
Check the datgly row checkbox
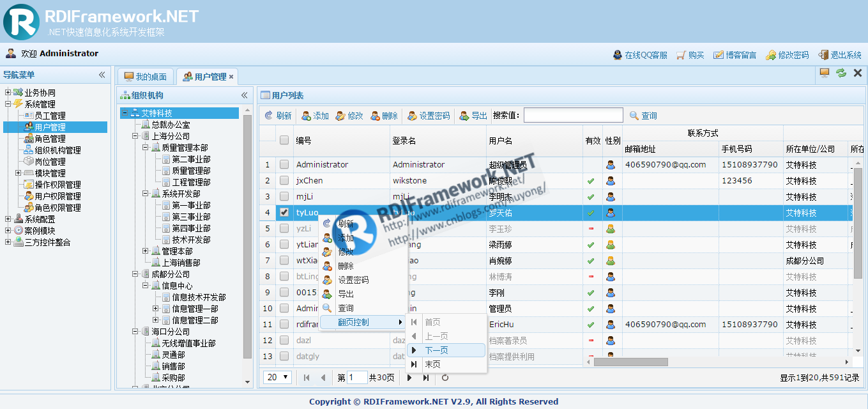click(284, 356)
